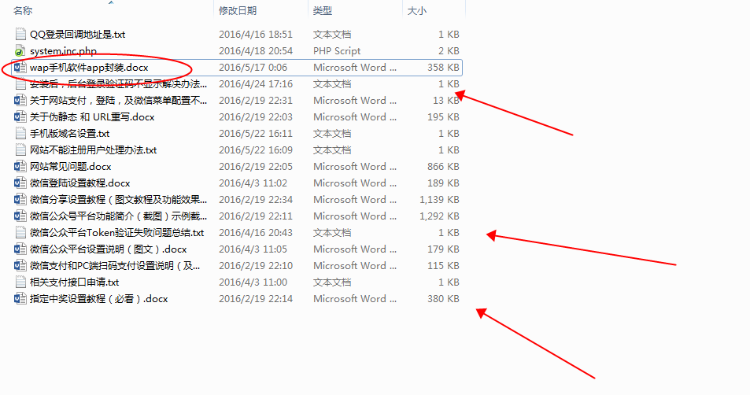
Task: Click the Word icon of 微信公众平台设置说明（图文）.docx
Action: [x=20, y=249]
